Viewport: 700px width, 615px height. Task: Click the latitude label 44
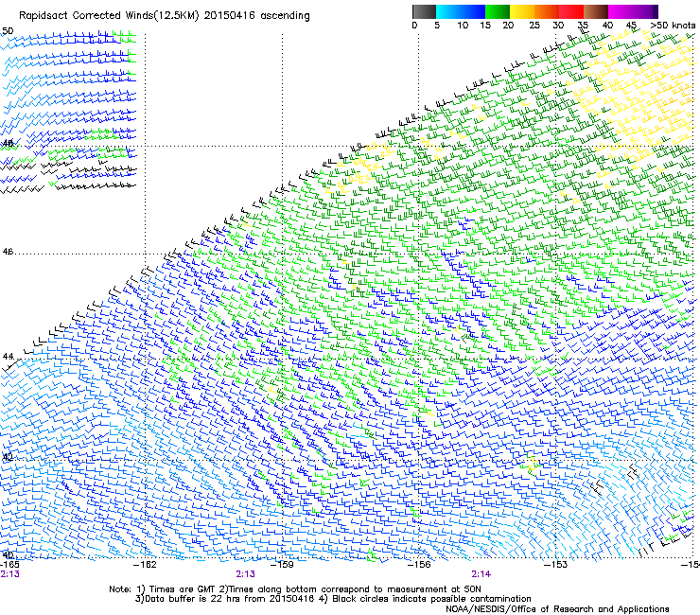(8, 357)
